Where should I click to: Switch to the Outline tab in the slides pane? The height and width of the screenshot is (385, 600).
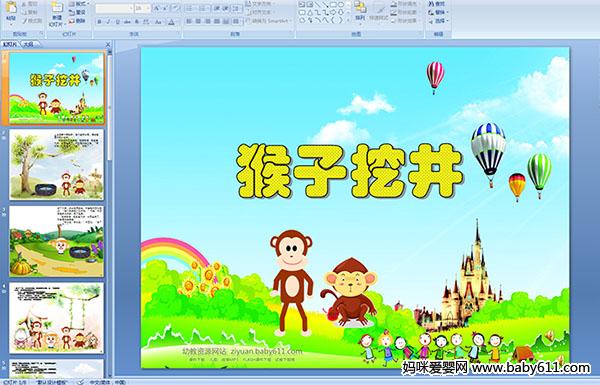click(28, 44)
